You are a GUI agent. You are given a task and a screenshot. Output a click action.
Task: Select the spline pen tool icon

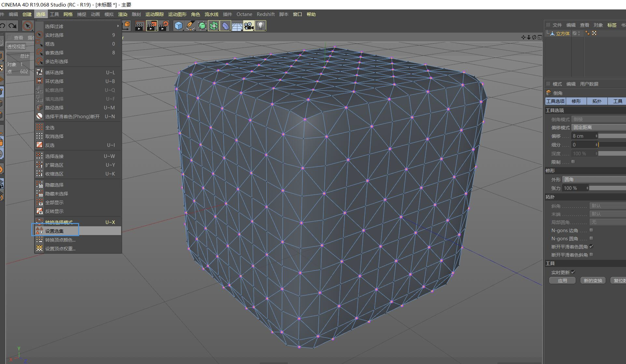[190, 26]
